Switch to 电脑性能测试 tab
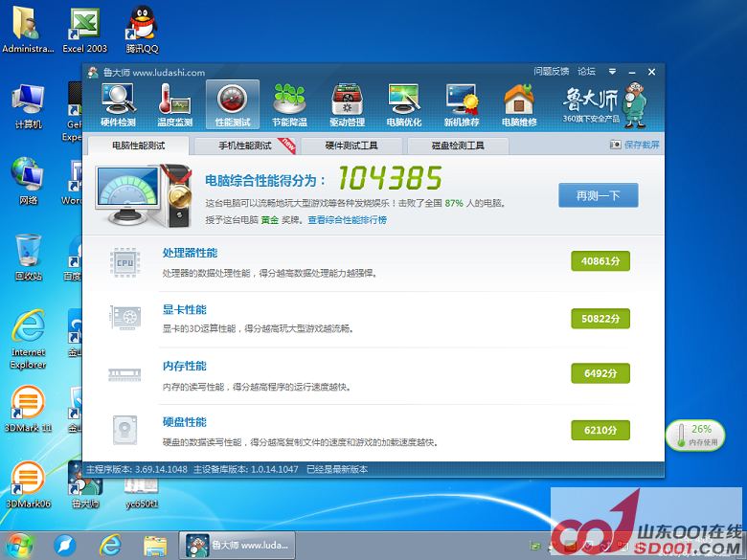 click(138, 146)
